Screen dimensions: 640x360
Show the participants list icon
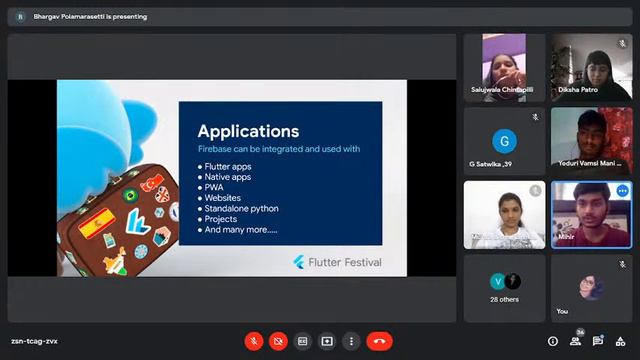point(576,342)
